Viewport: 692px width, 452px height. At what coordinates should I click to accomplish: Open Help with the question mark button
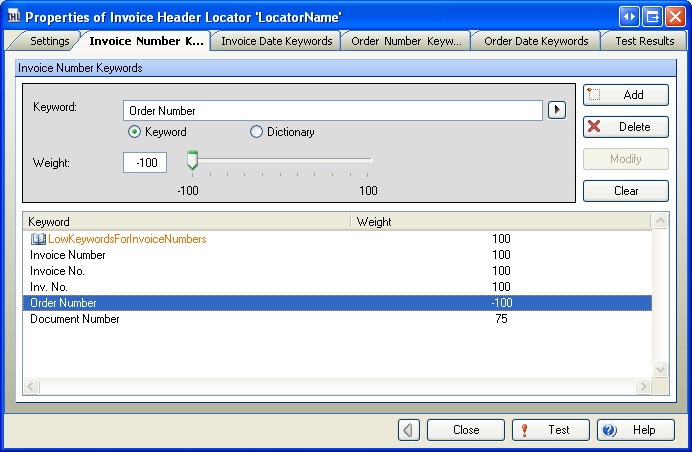635,430
